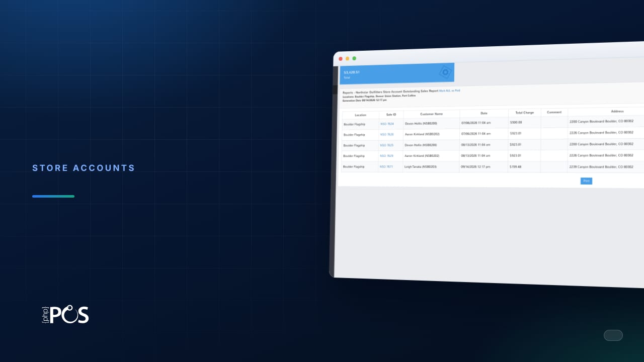Open Devon Hollis's 08/13/2026 Sale ID link
Screen dimensions: 644x362
387,145
